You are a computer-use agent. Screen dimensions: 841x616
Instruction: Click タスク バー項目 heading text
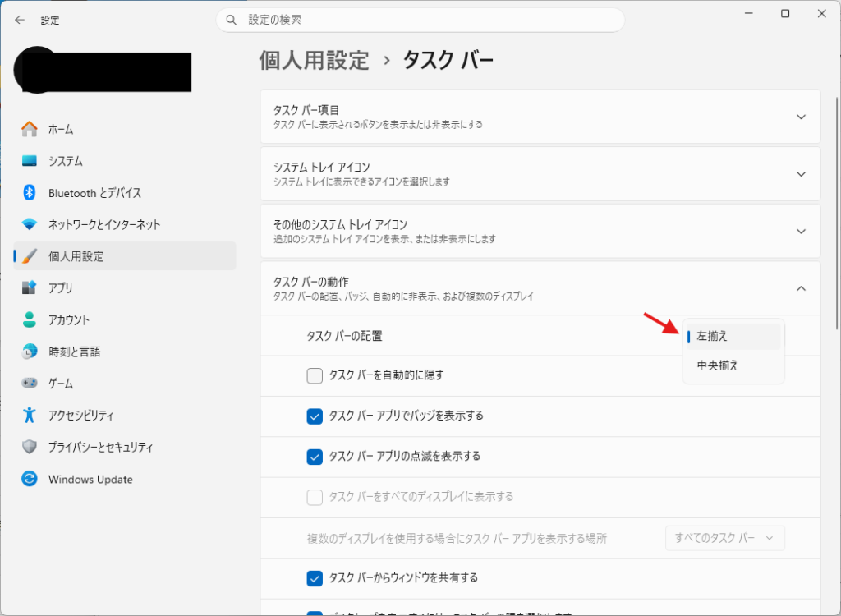coord(306,110)
